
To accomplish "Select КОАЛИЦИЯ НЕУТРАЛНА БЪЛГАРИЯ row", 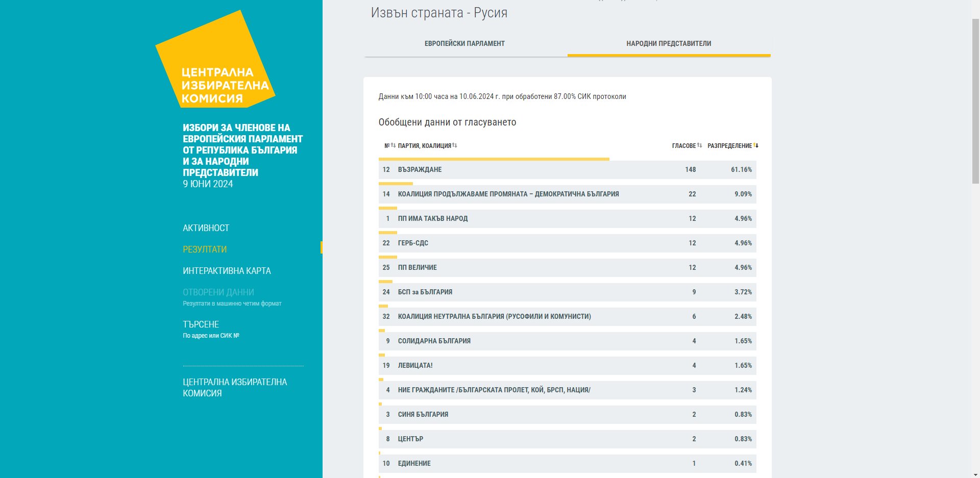I will pyautogui.click(x=568, y=317).
